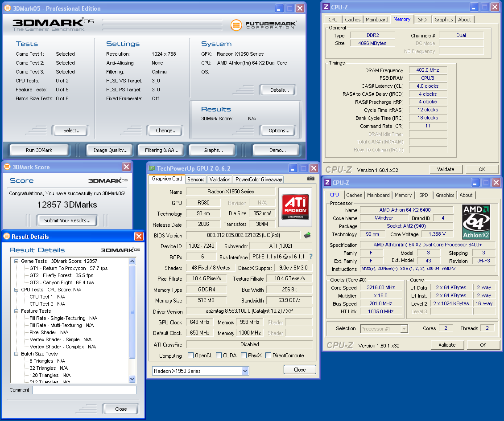504x421 pixels.
Task: Click Close button in Result Details
Action: coord(120,409)
